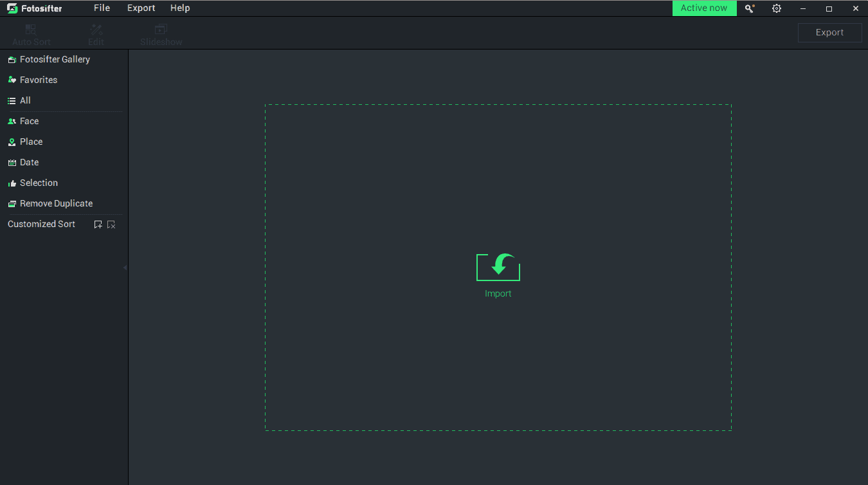Click the Fotosifter logo icon
This screenshot has height=485, width=868.
point(12,8)
